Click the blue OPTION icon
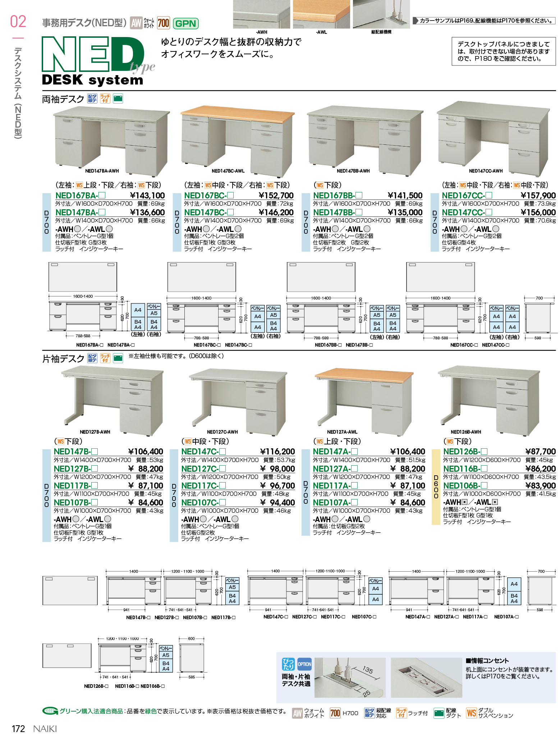This screenshot has height=736, width=560. 304,664
